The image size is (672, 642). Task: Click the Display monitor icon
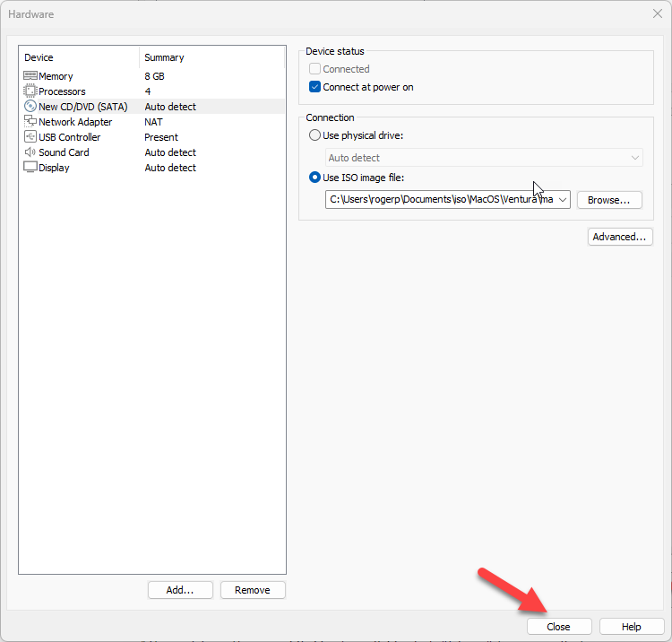[30, 168]
